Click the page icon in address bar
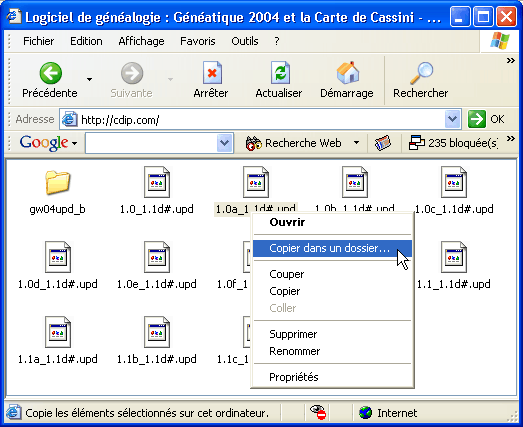 tap(70, 119)
